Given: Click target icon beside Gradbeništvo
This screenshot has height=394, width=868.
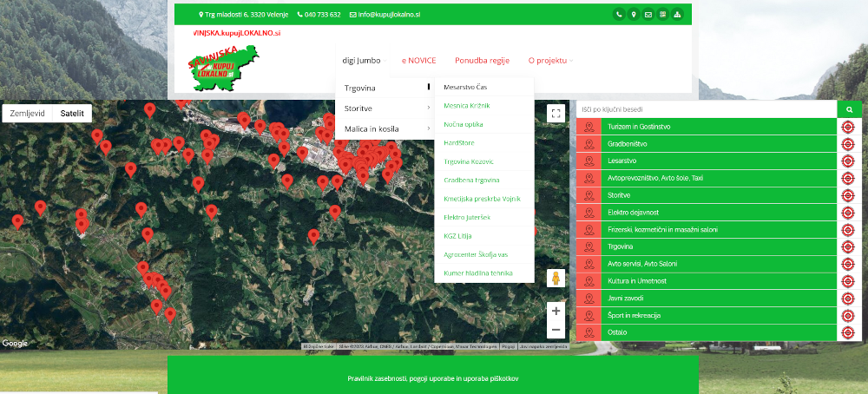Looking at the screenshot, I should click(x=847, y=144).
